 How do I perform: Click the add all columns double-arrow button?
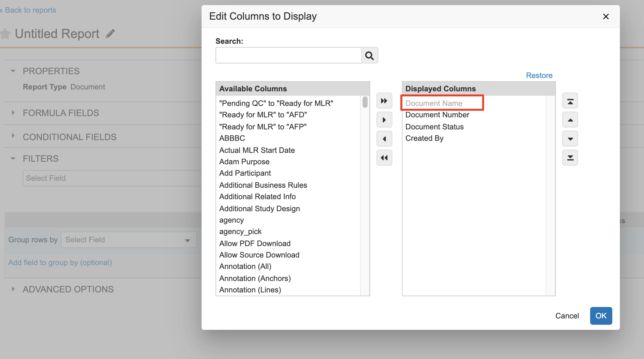click(x=384, y=101)
